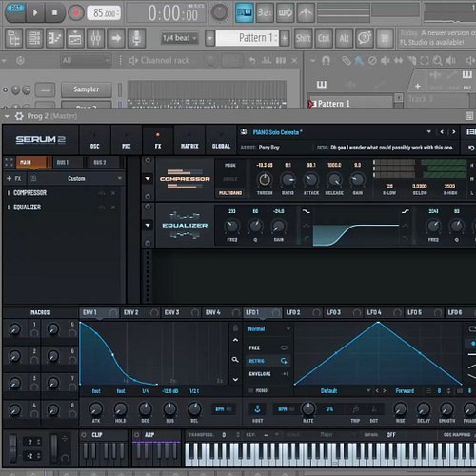This screenshot has height=476, width=476.
Task: Open the Mixer view icon
Action: click(x=95, y=38)
